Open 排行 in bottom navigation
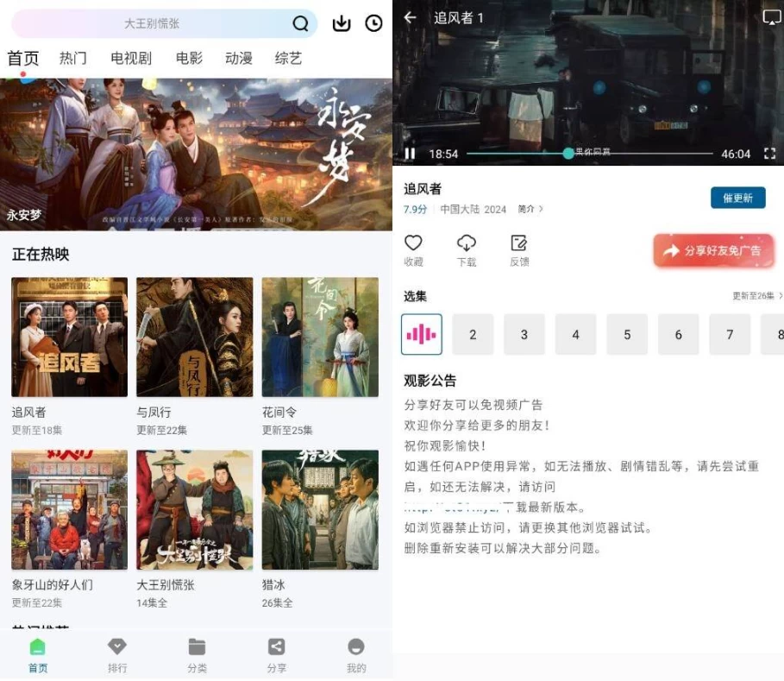Viewport: 784px width, 681px height. pyautogui.click(x=117, y=654)
